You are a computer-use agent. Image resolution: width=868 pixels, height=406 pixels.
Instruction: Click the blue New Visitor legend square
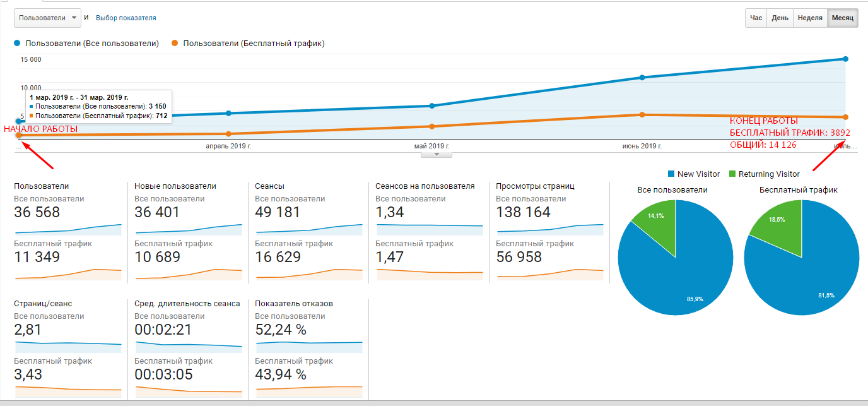[x=671, y=174]
